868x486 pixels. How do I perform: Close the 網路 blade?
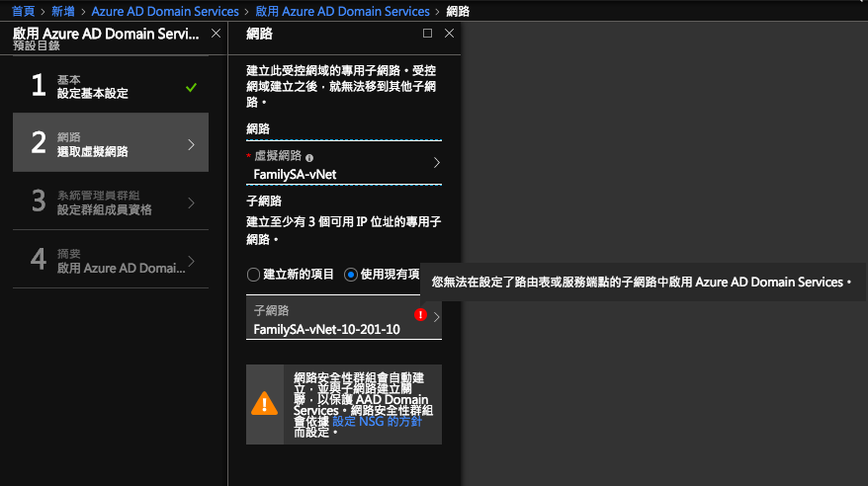click(450, 34)
